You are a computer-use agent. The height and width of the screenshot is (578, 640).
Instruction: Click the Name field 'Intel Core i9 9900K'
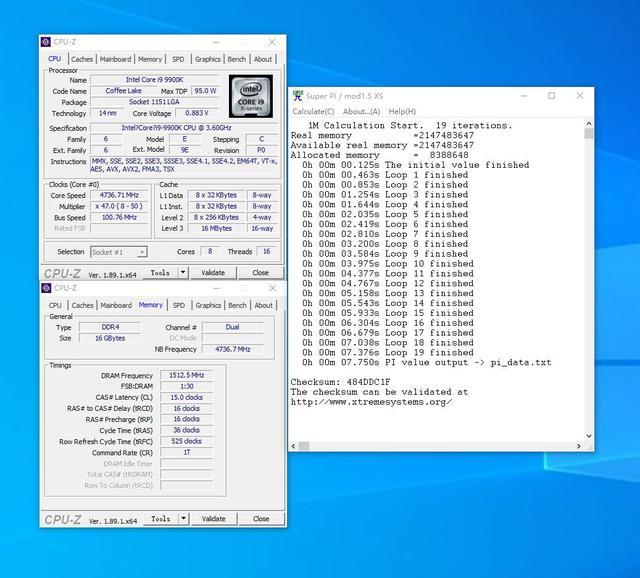(155, 80)
